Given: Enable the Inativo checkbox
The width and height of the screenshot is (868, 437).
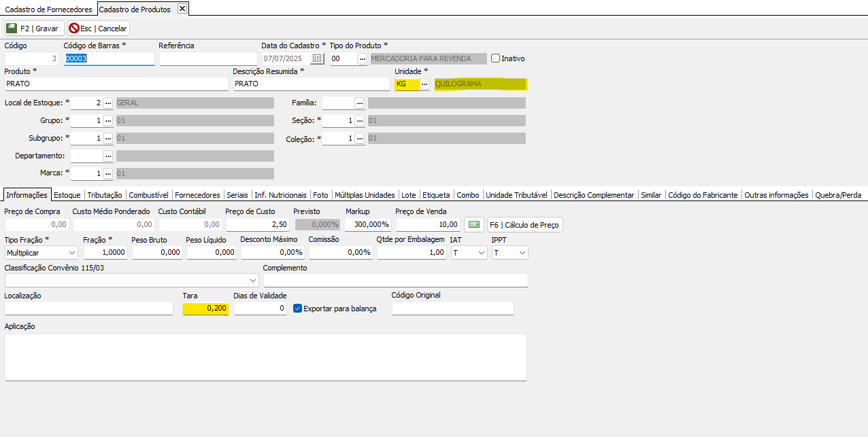Looking at the screenshot, I should click(496, 58).
